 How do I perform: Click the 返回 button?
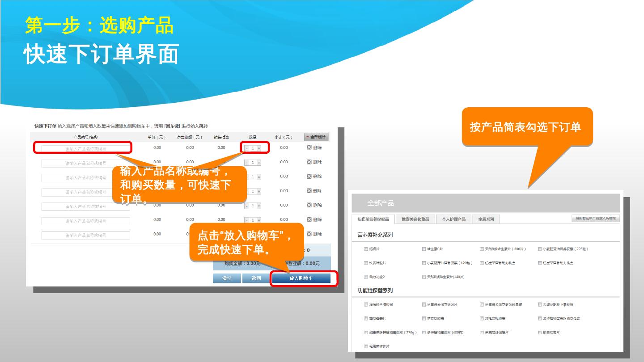pos(256,278)
